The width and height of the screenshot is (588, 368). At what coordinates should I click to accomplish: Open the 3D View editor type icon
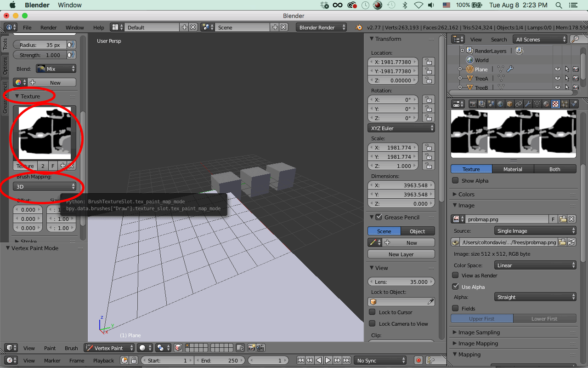click(11, 348)
